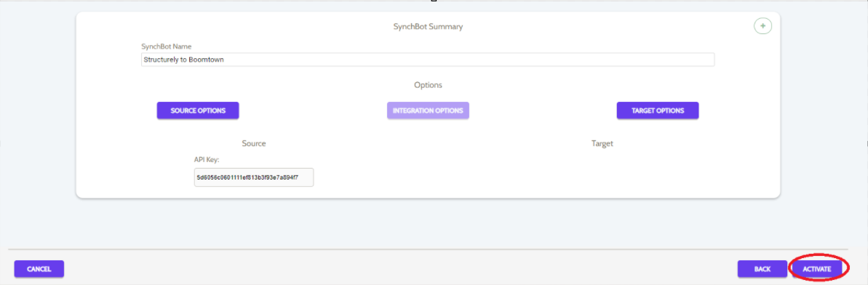868x285 pixels.
Task: Click the SynchBot Name input field
Action: coord(427,59)
